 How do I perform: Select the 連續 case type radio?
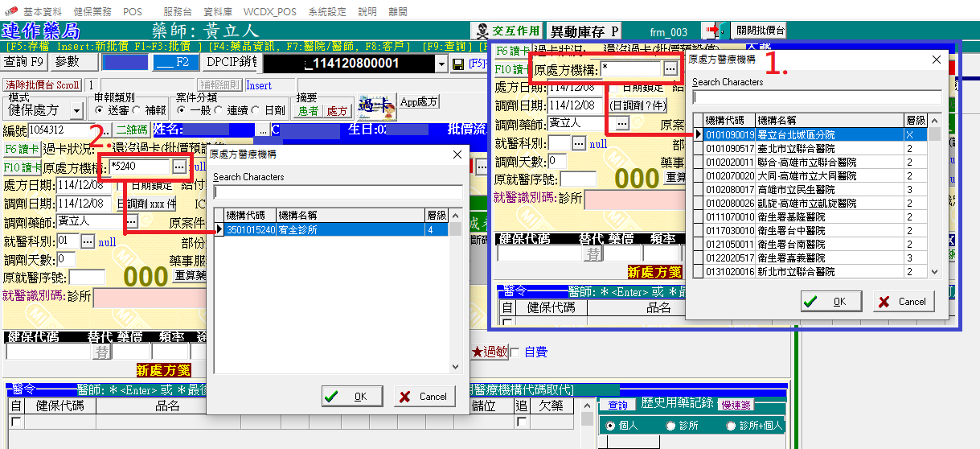pyautogui.click(x=218, y=110)
